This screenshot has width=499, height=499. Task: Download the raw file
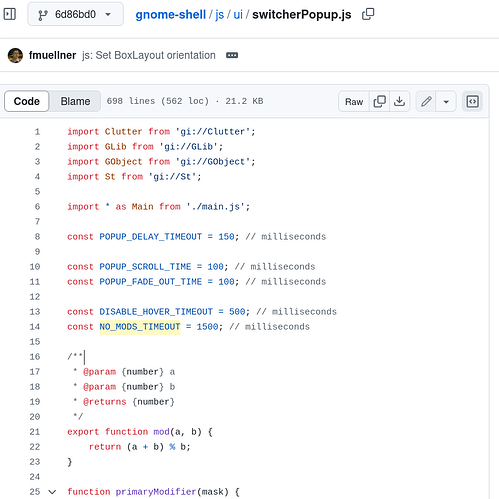coord(399,101)
